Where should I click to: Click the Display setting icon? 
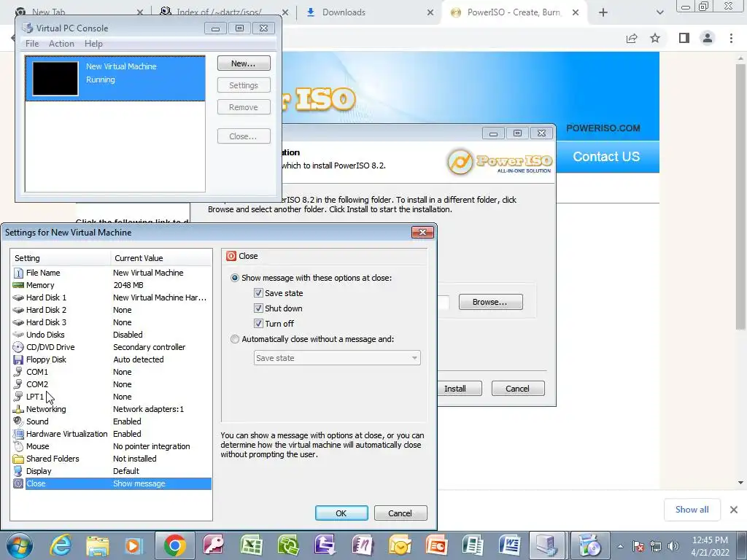point(18,471)
